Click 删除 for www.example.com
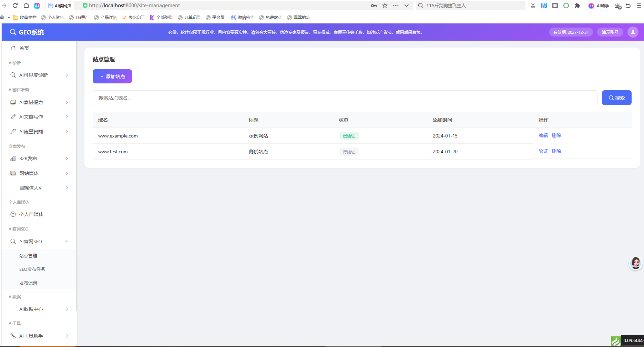644x347 pixels. click(x=556, y=135)
